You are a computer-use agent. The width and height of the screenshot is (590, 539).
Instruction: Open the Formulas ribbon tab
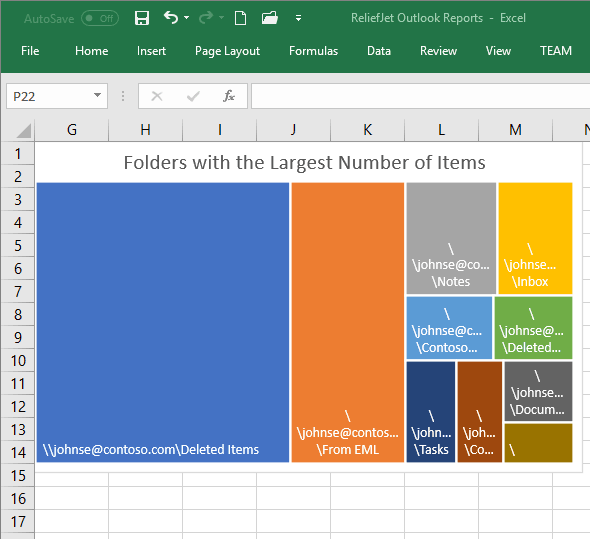coord(313,51)
